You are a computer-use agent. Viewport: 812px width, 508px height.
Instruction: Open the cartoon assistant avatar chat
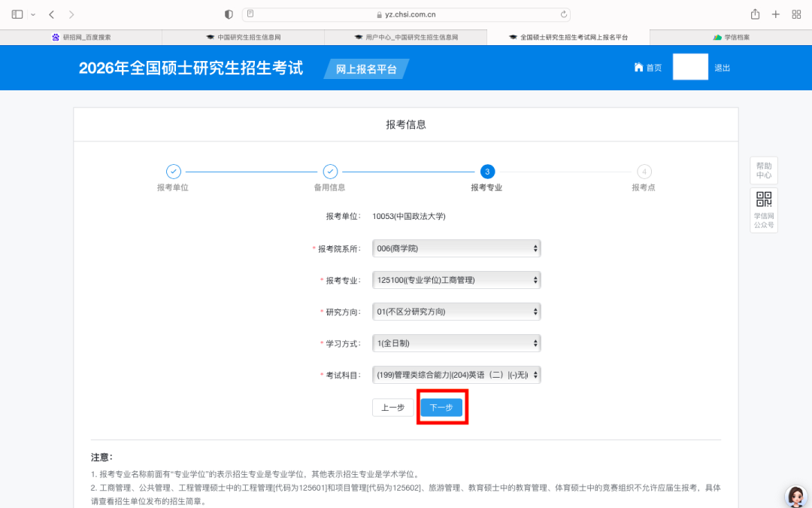(x=795, y=496)
